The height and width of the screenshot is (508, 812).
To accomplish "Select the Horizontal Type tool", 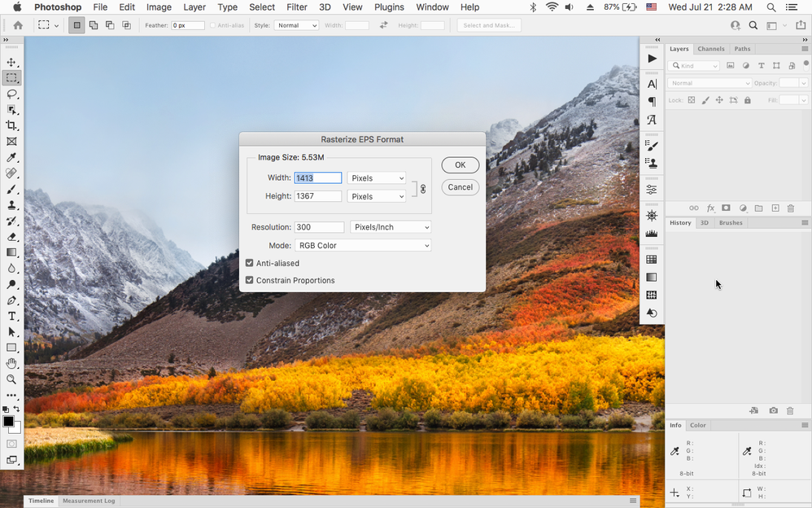I will [11, 316].
